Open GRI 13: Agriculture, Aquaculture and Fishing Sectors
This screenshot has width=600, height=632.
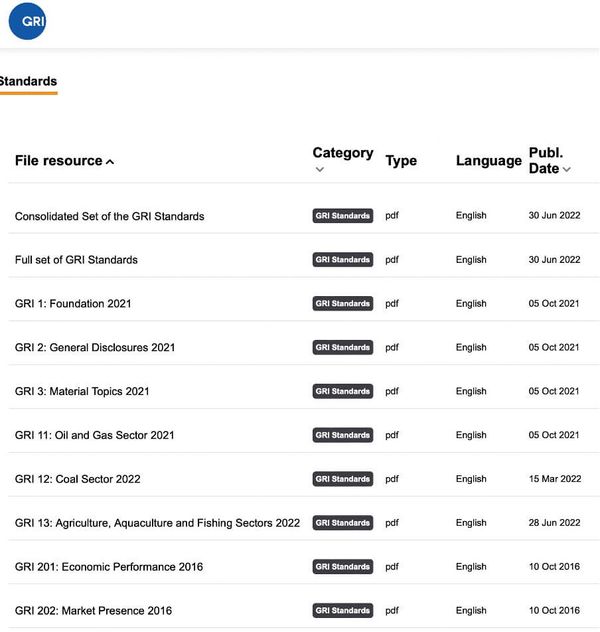(x=157, y=523)
